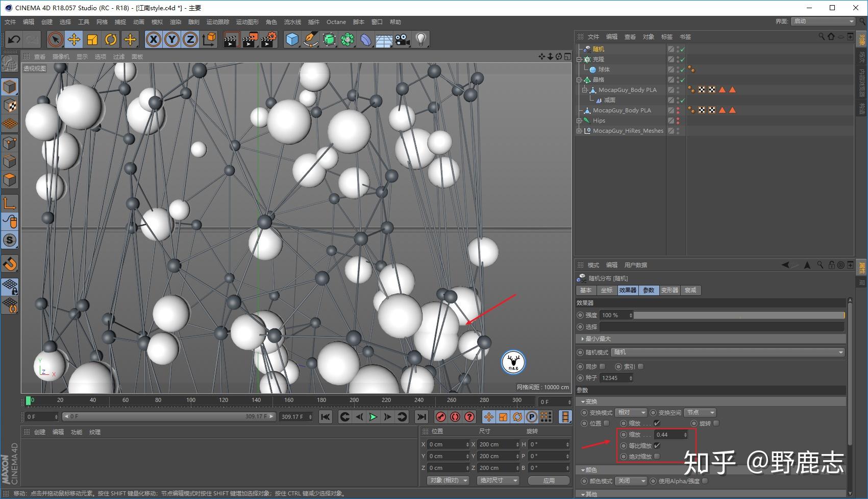Click the 强度 slider bar

click(x=739, y=316)
